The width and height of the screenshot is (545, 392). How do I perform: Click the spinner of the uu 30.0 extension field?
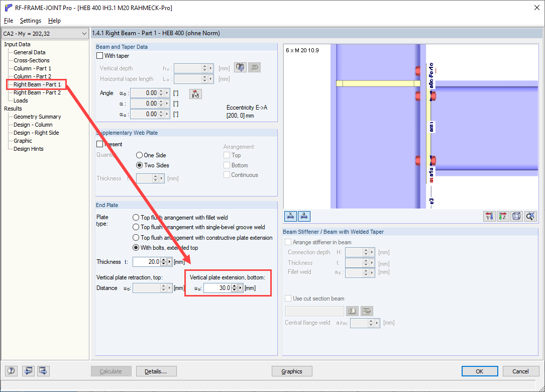[234, 288]
